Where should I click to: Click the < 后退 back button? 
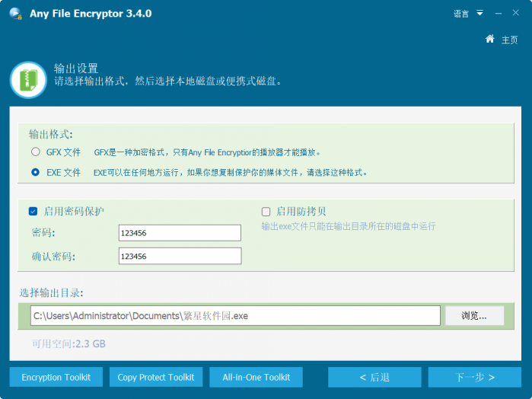(x=374, y=377)
